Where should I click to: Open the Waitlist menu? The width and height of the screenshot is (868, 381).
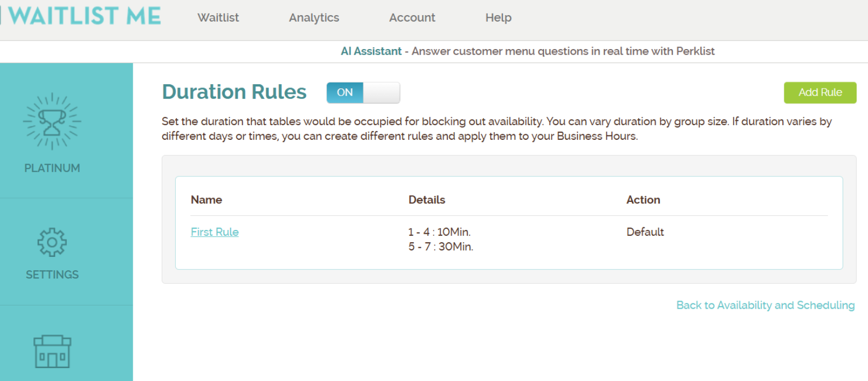click(218, 17)
